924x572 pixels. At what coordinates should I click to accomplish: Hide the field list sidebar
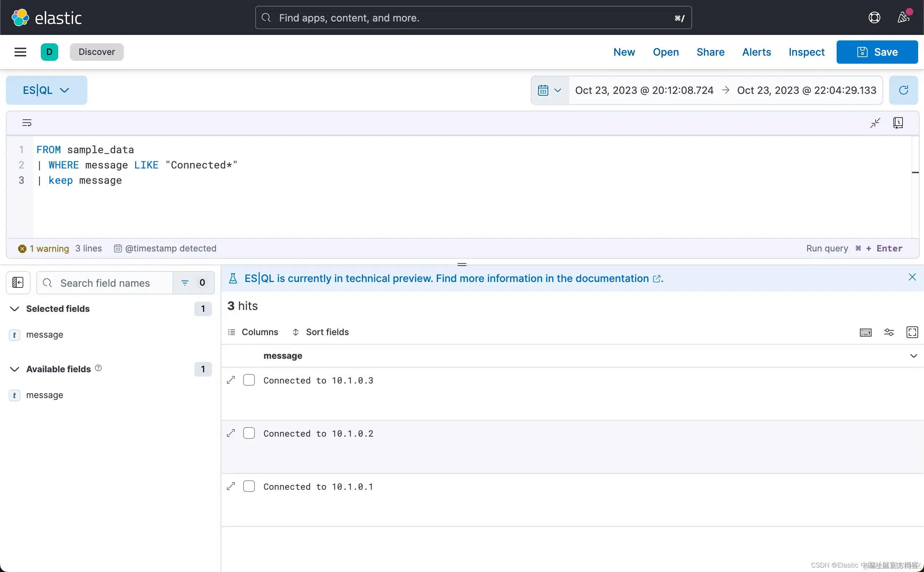coord(18,283)
